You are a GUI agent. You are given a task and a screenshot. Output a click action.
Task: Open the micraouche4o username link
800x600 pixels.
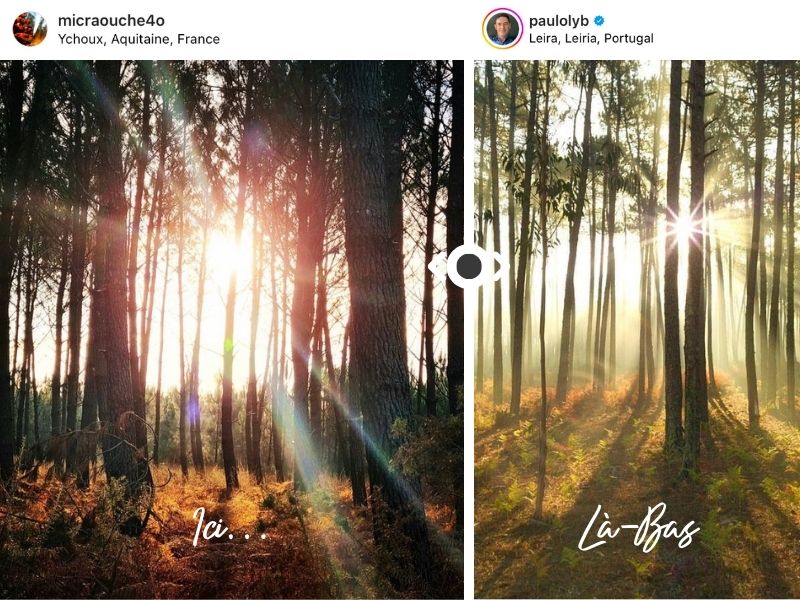click(x=111, y=20)
